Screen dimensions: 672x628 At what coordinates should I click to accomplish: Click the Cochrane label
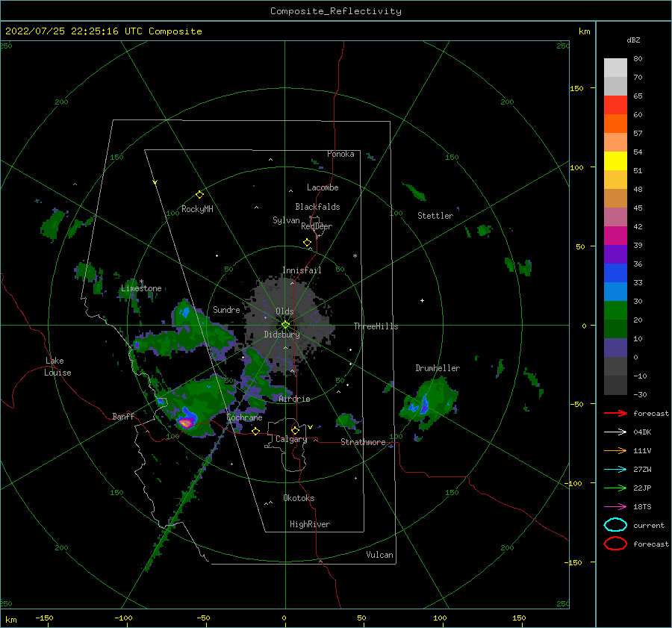coord(244,417)
